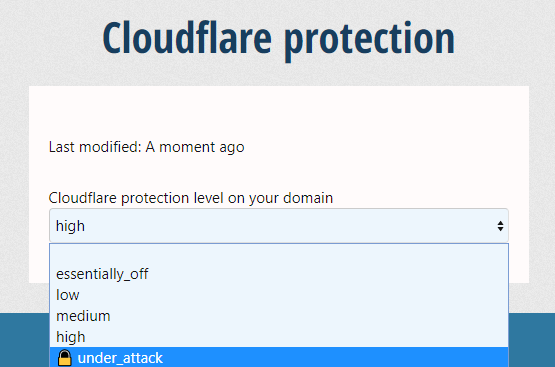This screenshot has height=367, width=555.
Task: Choose the high option in the list
Action: (279, 337)
